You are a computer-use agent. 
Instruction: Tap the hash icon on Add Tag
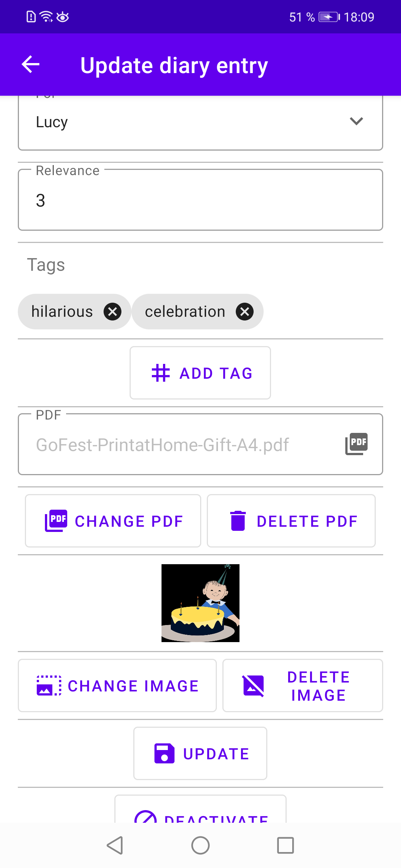coord(161,373)
